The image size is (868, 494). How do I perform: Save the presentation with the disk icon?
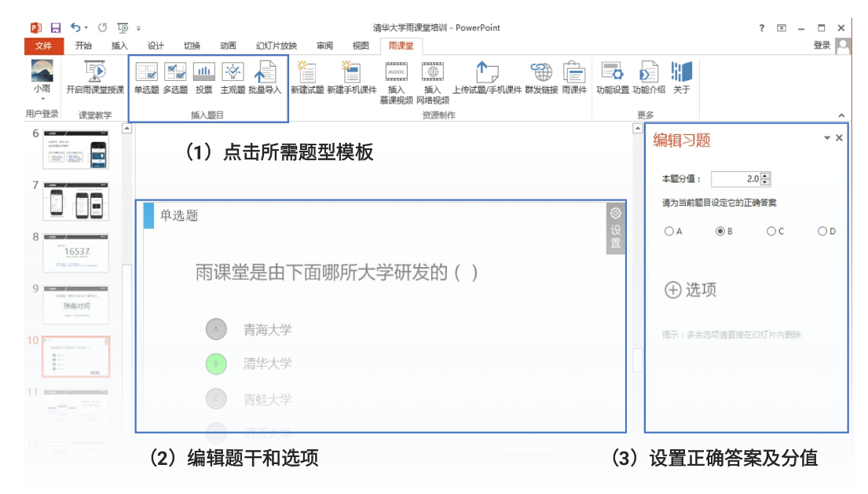55,27
